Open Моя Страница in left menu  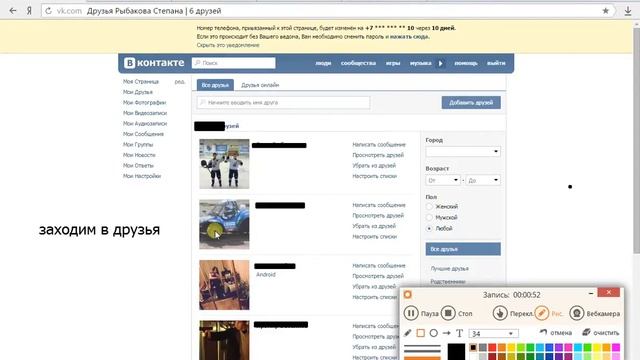click(141, 82)
